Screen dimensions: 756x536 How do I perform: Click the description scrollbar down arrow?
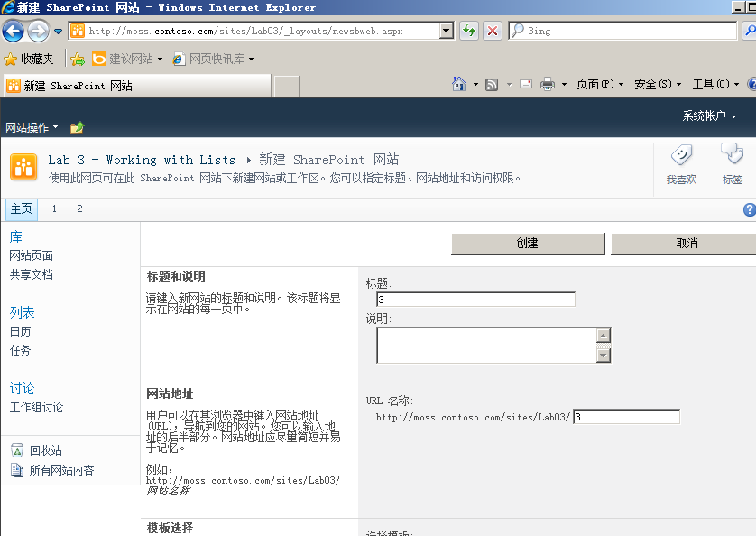click(604, 356)
